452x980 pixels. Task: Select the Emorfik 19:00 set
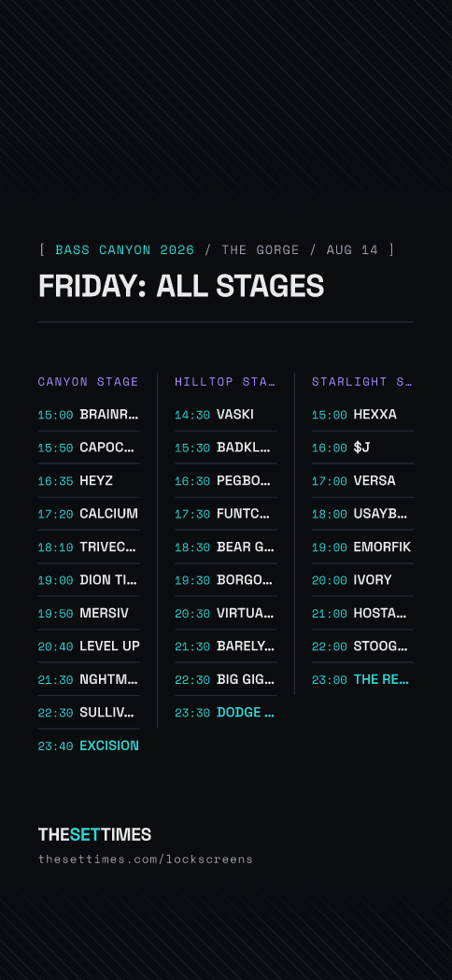point(362,547)
